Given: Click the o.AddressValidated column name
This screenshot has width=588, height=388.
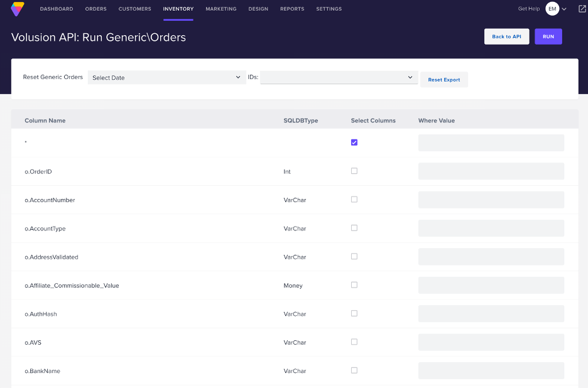Looking at the screenshot, I should [x=52, y=257].
